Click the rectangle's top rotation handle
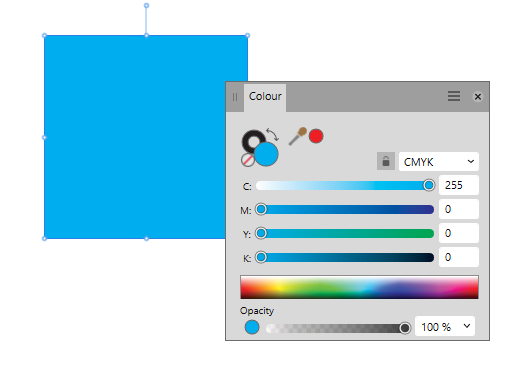The width and height of the screenshot is (522, 372). click(x=146, y=6)
